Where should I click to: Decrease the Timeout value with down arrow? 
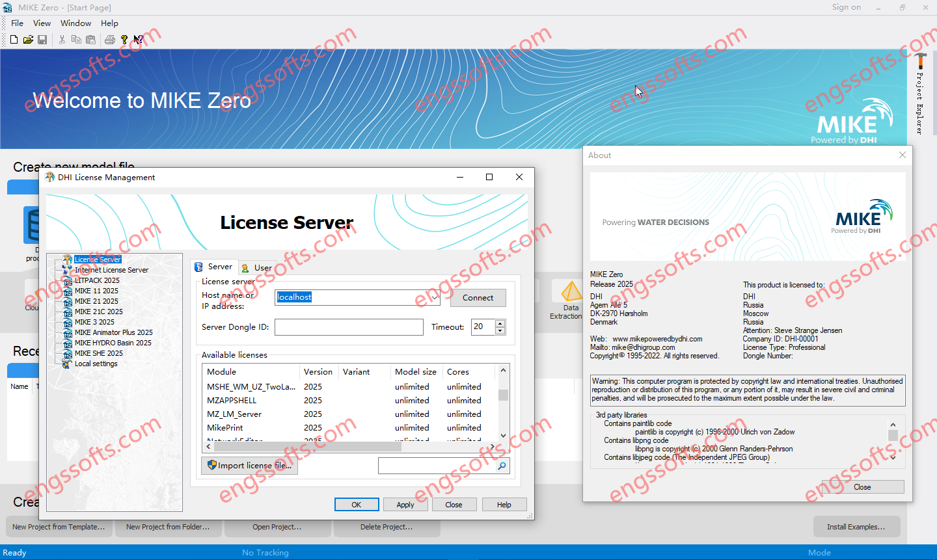[500, 331]
